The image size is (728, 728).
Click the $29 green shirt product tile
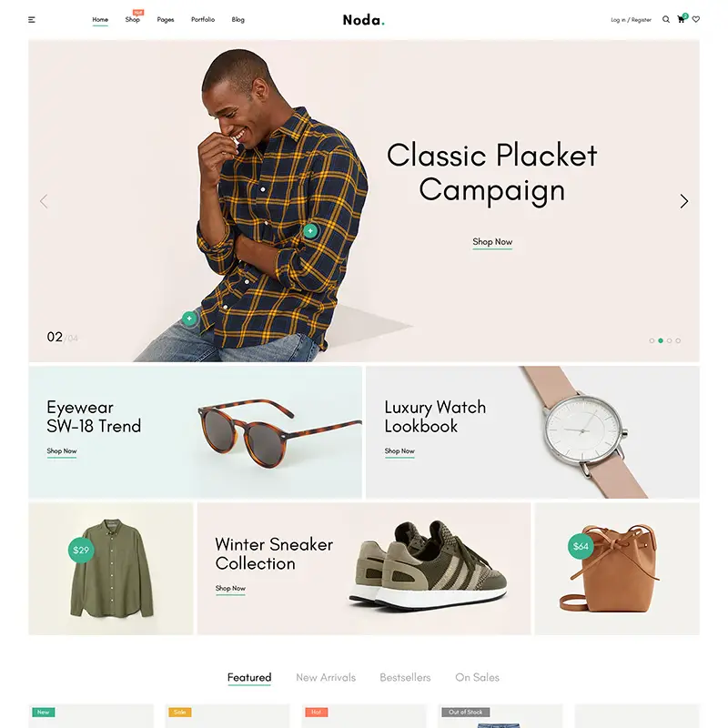[x=111, y=569]
